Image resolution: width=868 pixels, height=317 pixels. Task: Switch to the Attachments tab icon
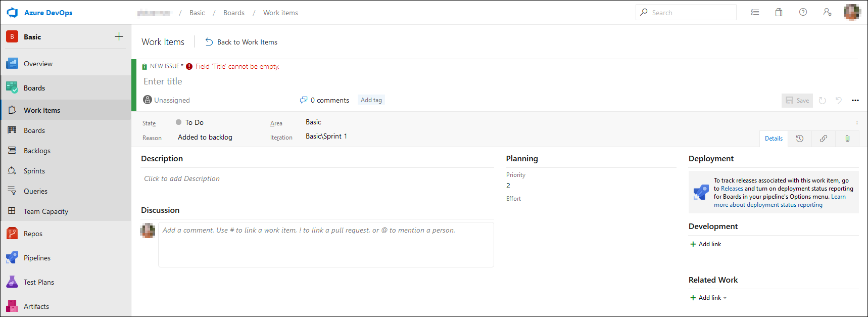click(847, 139)
